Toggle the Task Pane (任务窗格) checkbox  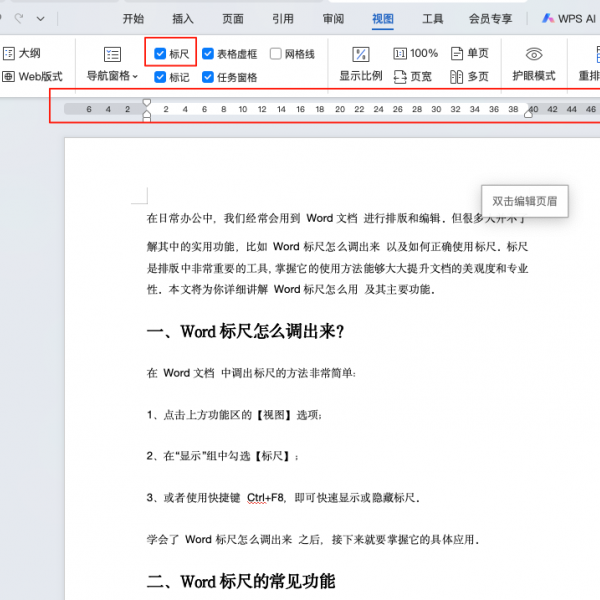(x=208, y=77)
